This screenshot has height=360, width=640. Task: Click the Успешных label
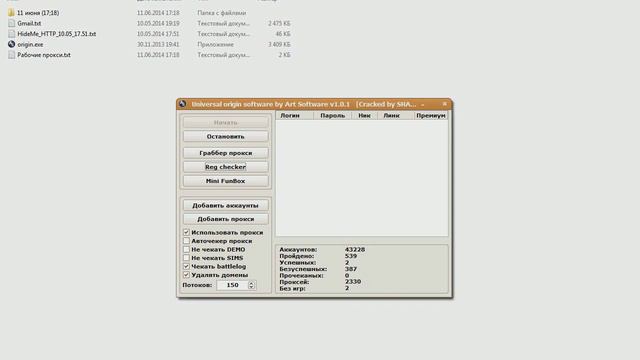(x=297, y=262)
